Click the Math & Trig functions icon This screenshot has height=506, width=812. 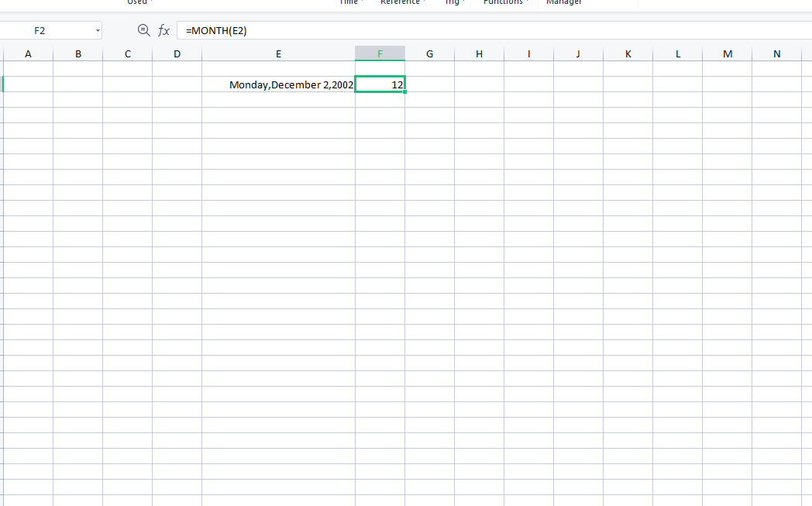[x=454, y=2]
